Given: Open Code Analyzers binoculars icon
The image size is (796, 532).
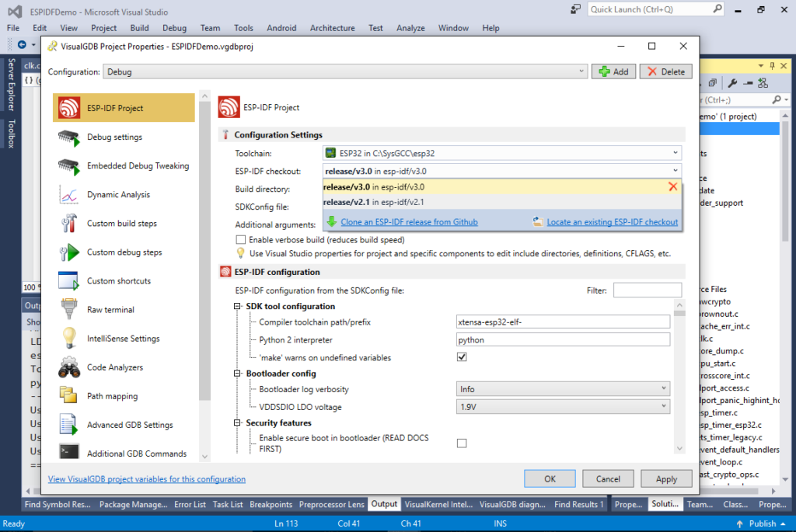Looking at the screenshot, I should tap(69, 367).
